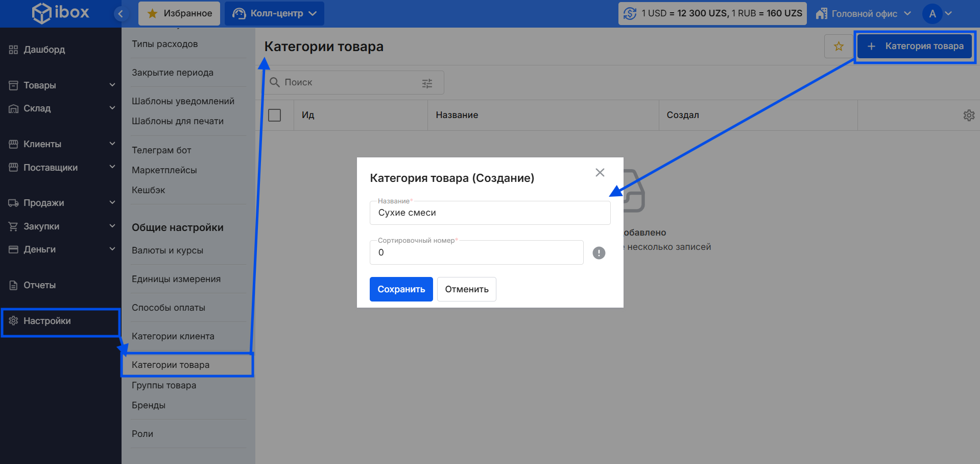Image resolution: width=980 pixels, height=464 pixels.
Task: Select Единицы измерения in the settings menu
Action: point(176,279)
